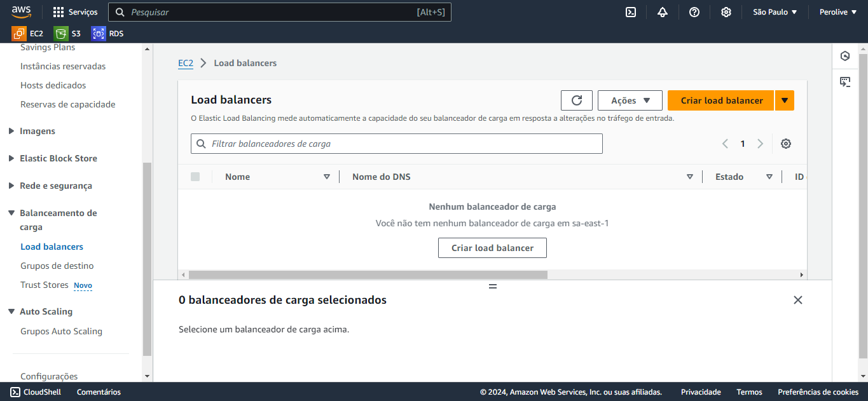
Task: Open the tutorial panel icon on right
Action: (845, 82)
